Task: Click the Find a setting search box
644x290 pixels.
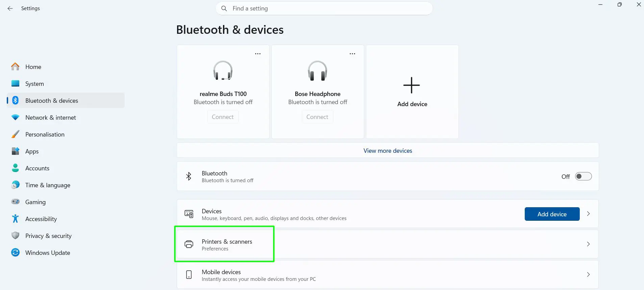Action: click(324, 8)
